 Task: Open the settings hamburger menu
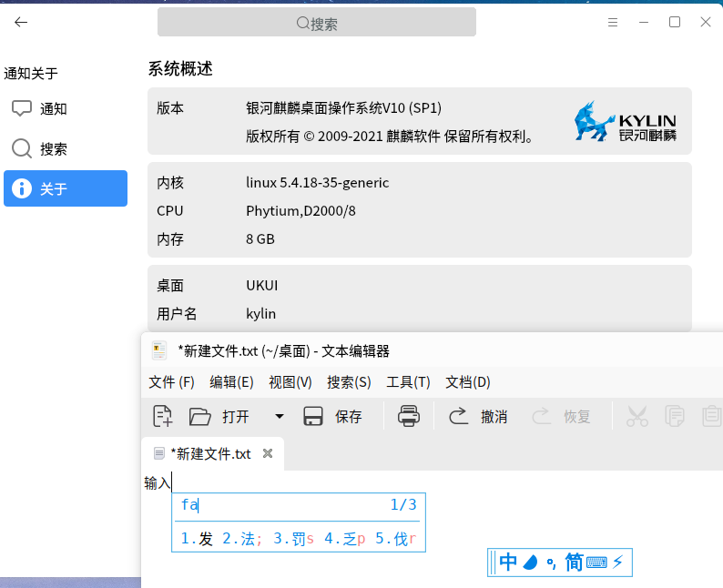click(612, 22)
